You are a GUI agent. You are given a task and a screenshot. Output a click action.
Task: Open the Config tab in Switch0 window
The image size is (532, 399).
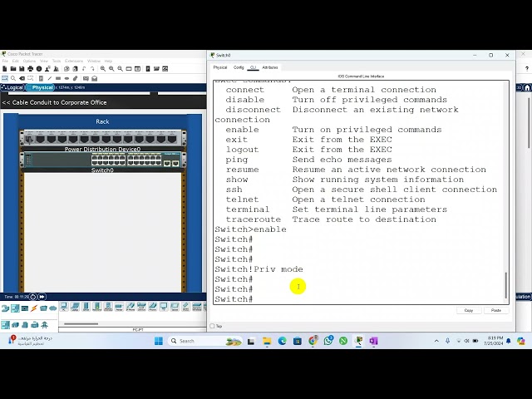(239, 67)
